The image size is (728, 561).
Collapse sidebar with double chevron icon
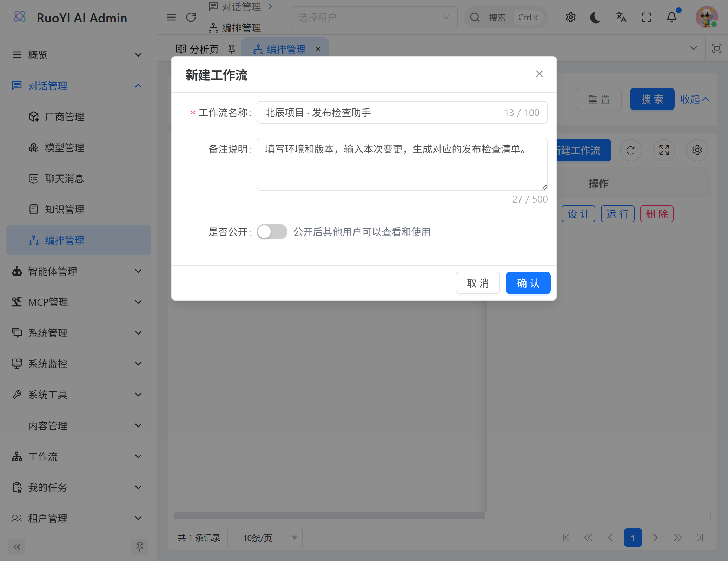[17, 547]
